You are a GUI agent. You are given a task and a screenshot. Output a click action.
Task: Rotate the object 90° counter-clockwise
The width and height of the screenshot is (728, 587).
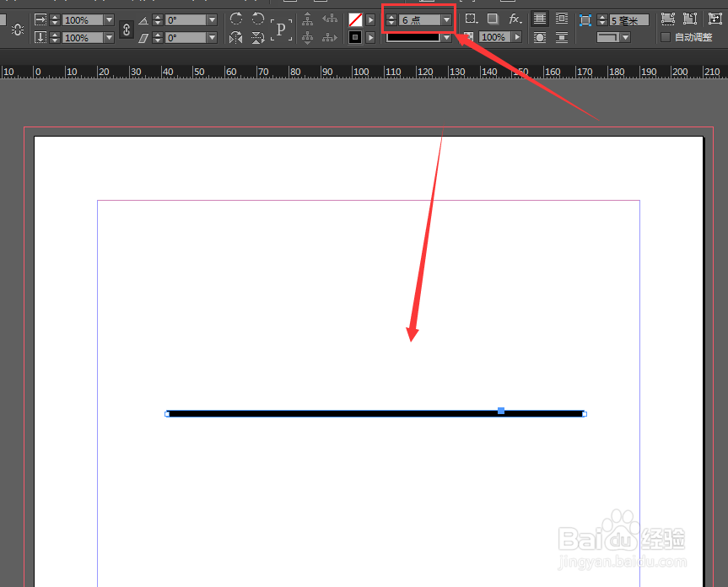click(x=257, y=19)
